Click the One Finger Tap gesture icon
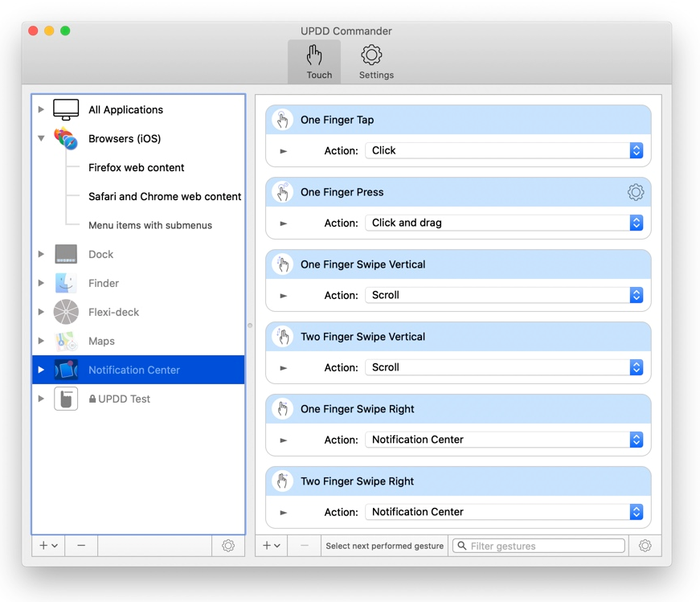This screenshot has height=602, width=700. click(283, 120)
